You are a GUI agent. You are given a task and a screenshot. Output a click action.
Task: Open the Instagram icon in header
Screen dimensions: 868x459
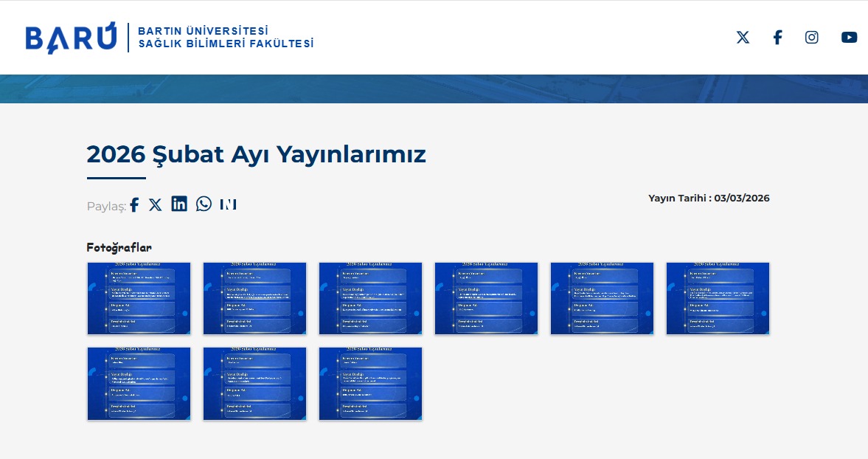pos(811,38)
